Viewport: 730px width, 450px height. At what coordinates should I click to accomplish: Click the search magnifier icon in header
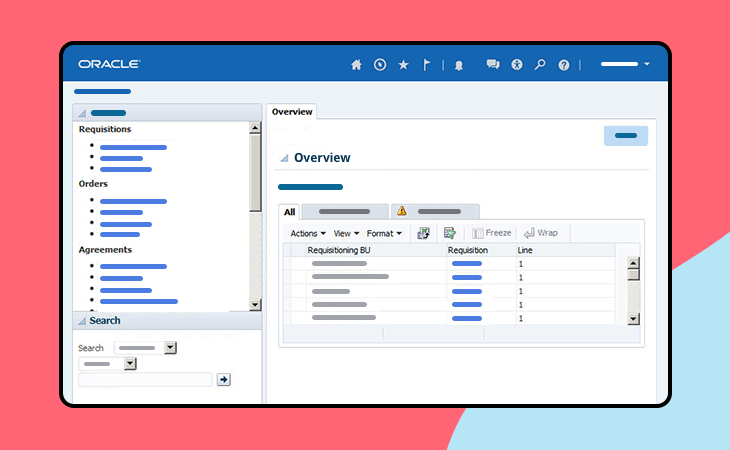(x=540, y=65)
